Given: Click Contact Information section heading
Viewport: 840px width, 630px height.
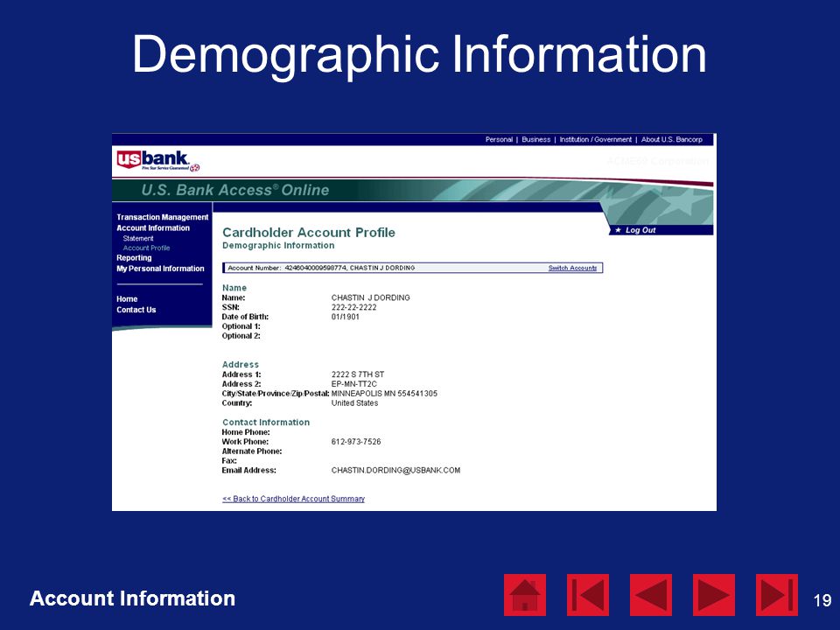Looking at the screenshot, I should pos(266,422).
